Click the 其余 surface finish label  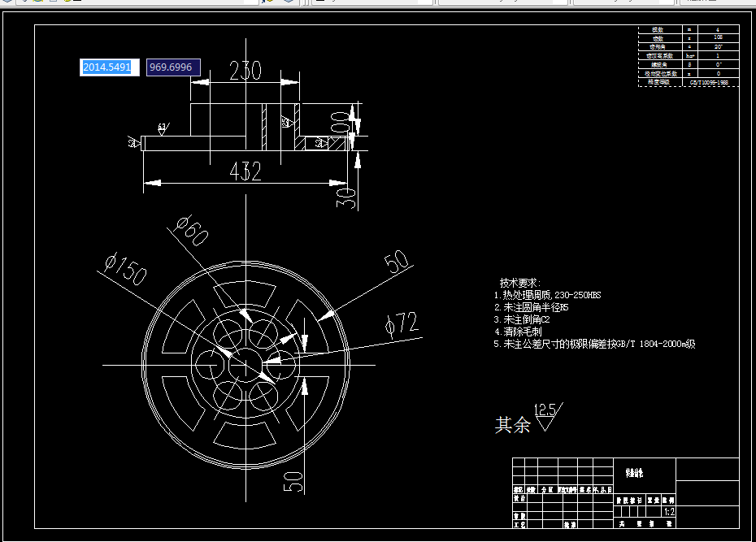click(512, 425)
